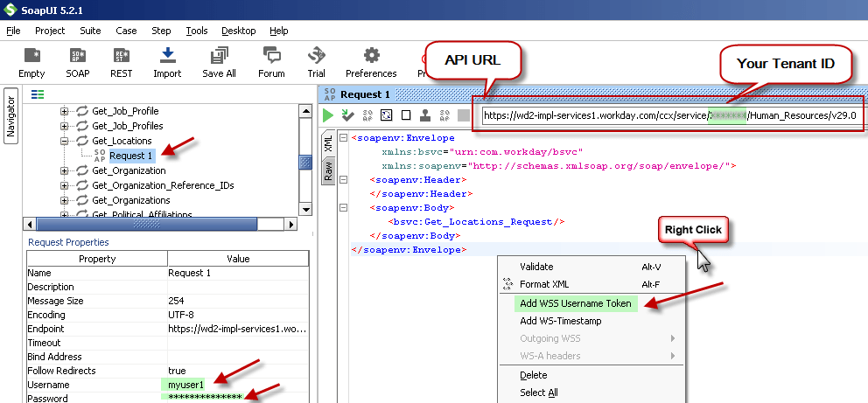Click Encoding value UTF-8
Screen dimensions: 868x403
pyautogui.click(x=238, y=315)
